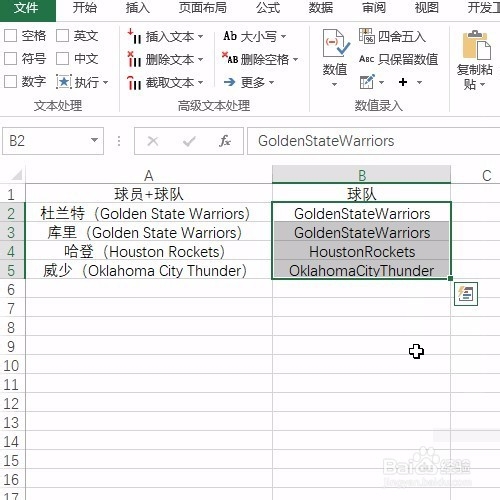Select cell '哈登 (Houston Rockets)'
The image size is (500, 500).
(149, 251)
